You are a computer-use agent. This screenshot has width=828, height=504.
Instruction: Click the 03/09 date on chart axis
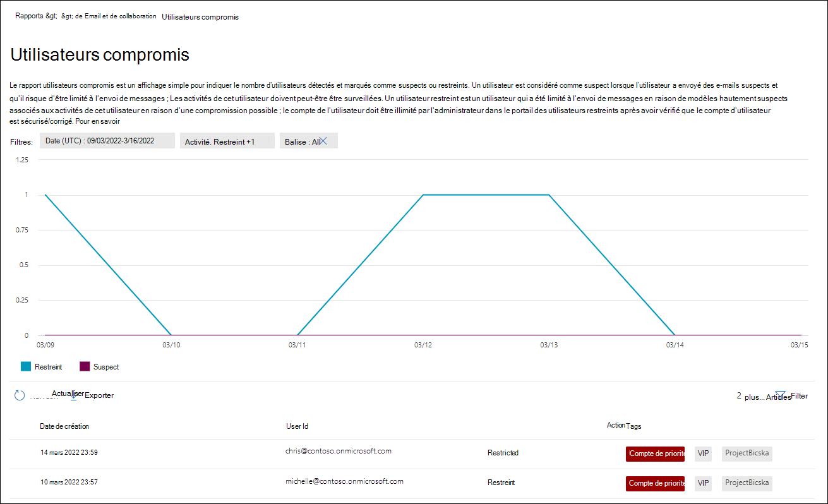tap(45, 345)
